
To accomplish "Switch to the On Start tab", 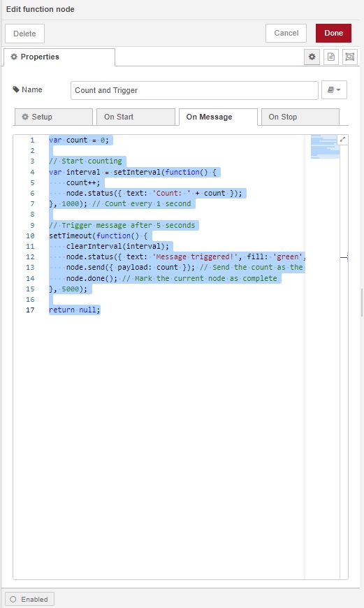I will coord(136,117).
